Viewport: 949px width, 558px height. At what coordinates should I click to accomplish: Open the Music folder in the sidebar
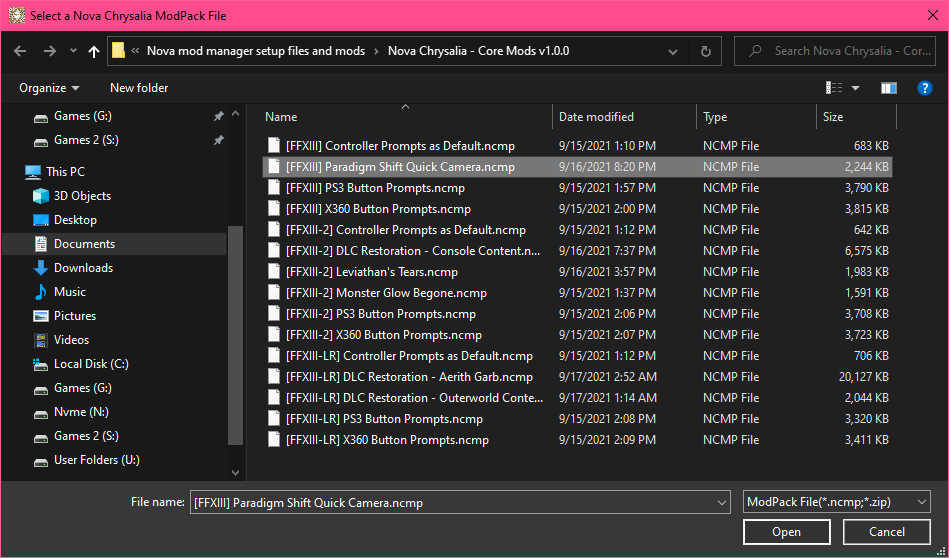(70, 292)
